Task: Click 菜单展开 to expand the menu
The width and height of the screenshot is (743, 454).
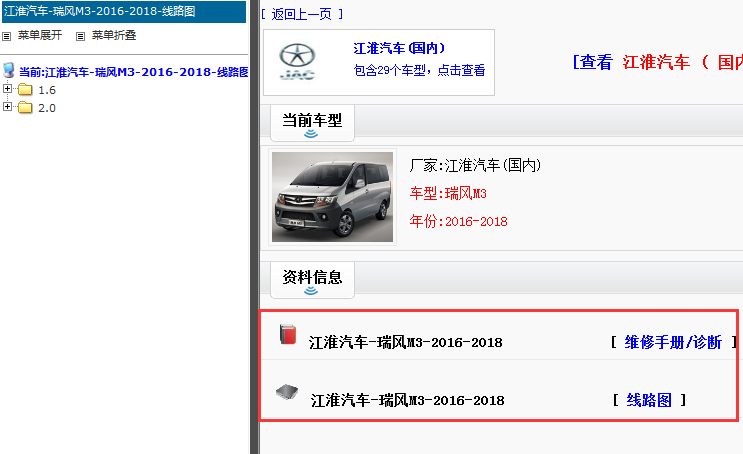Action: click(x=40, y=35)
